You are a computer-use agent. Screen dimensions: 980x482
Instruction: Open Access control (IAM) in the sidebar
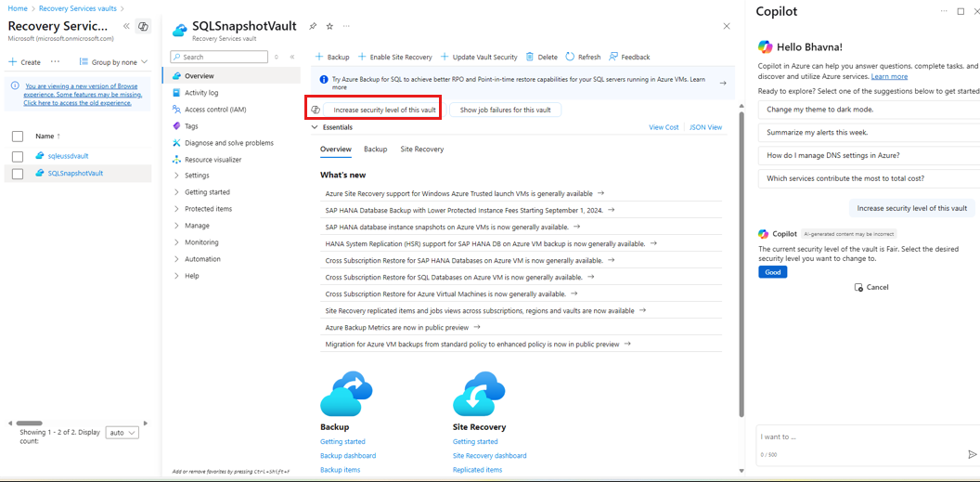tap(214, 110)
